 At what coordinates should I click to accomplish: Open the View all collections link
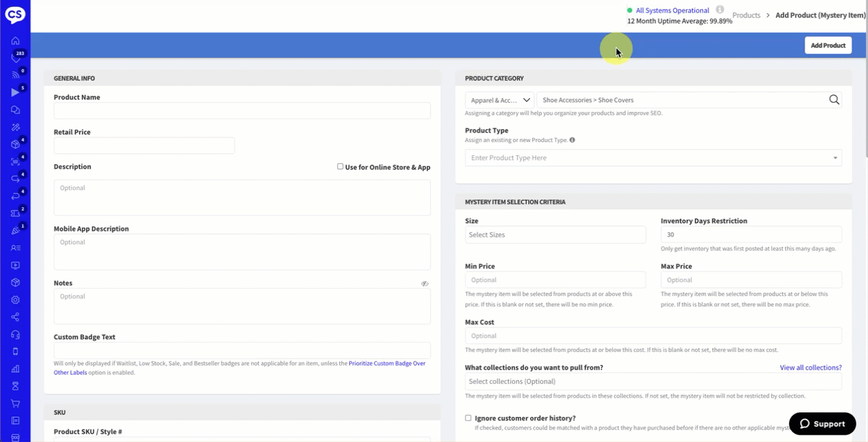click(x=810, y=368)
